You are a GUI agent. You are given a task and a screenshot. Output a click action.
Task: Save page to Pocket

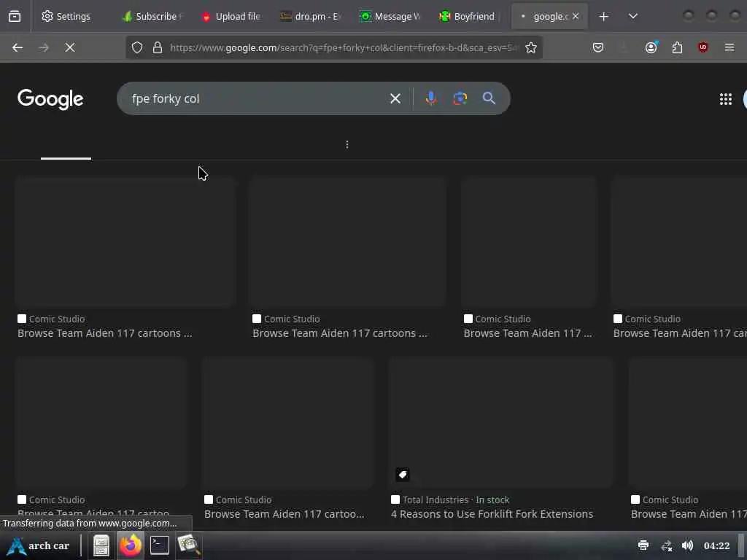tap(598, 47)
